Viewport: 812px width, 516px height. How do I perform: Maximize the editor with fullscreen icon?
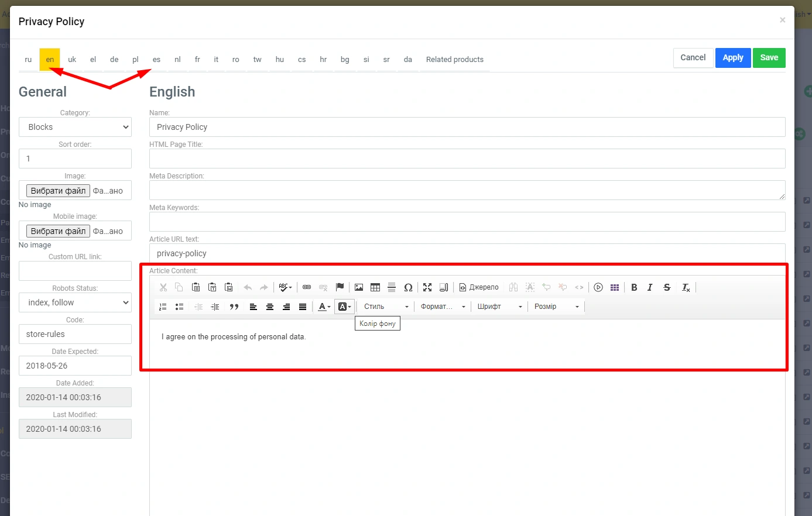(x=427, y=287)
